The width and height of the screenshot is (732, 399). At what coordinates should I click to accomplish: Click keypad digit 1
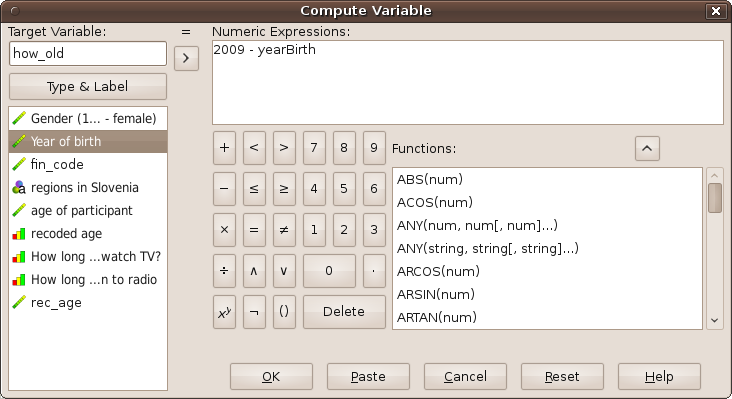point(314,230)
